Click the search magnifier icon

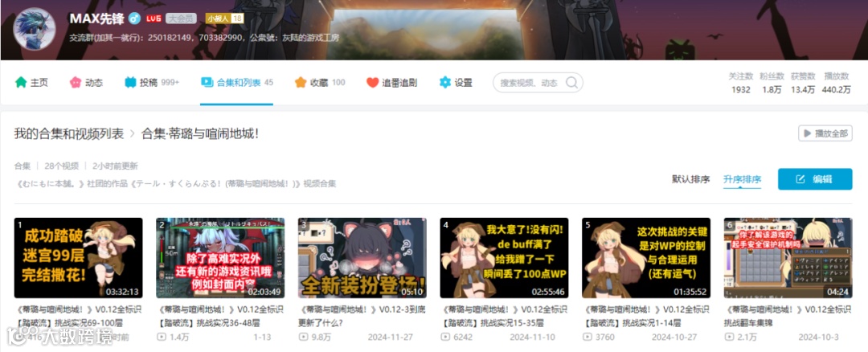tap(572, 83)
